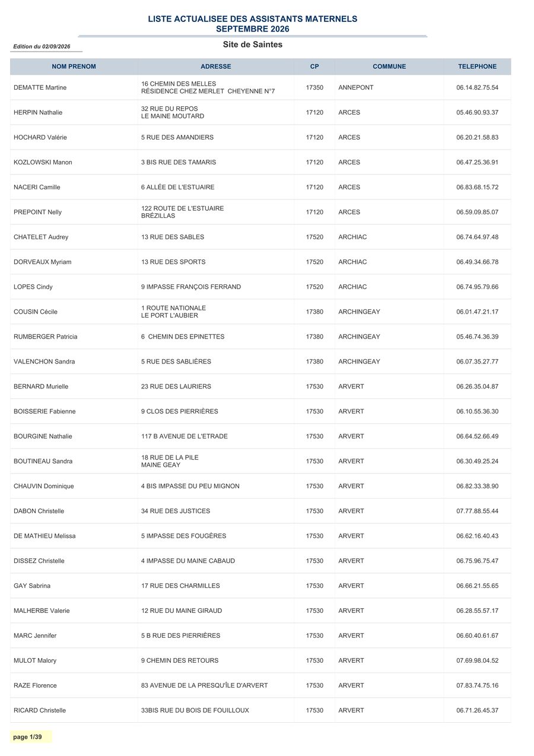Click the ADRESSE column header
534x756 pixels.
tap(216, 67)
